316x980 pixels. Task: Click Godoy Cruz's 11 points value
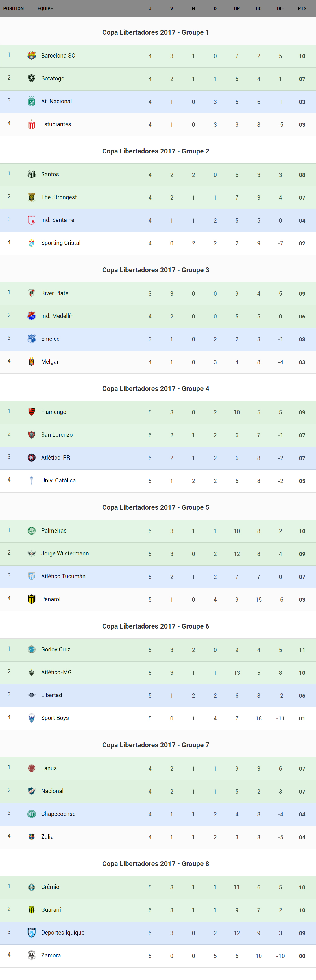point(302,650)
